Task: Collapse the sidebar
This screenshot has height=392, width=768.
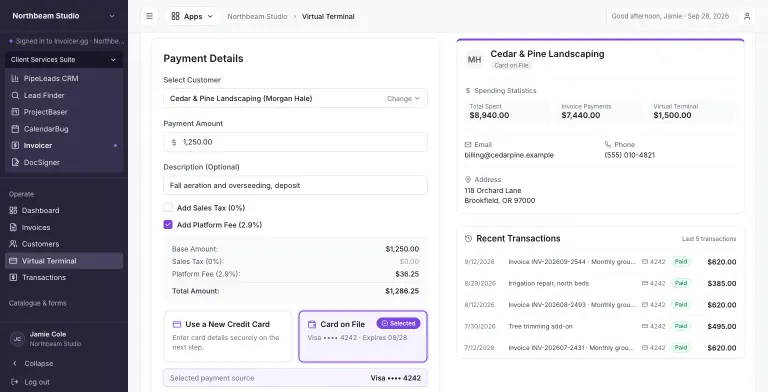Action: (x=64, y=364)
